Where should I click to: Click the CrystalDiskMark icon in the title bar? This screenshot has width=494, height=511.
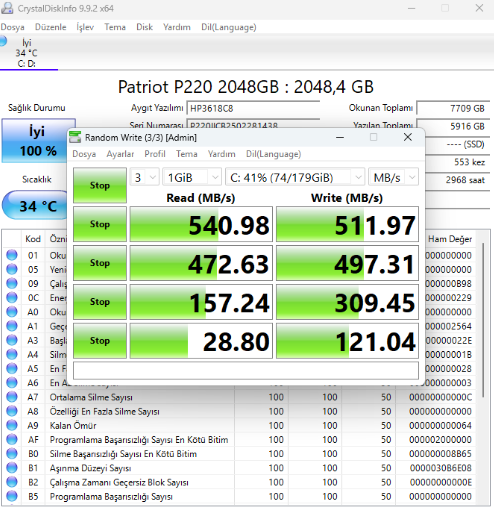click(x=75, y=137)
